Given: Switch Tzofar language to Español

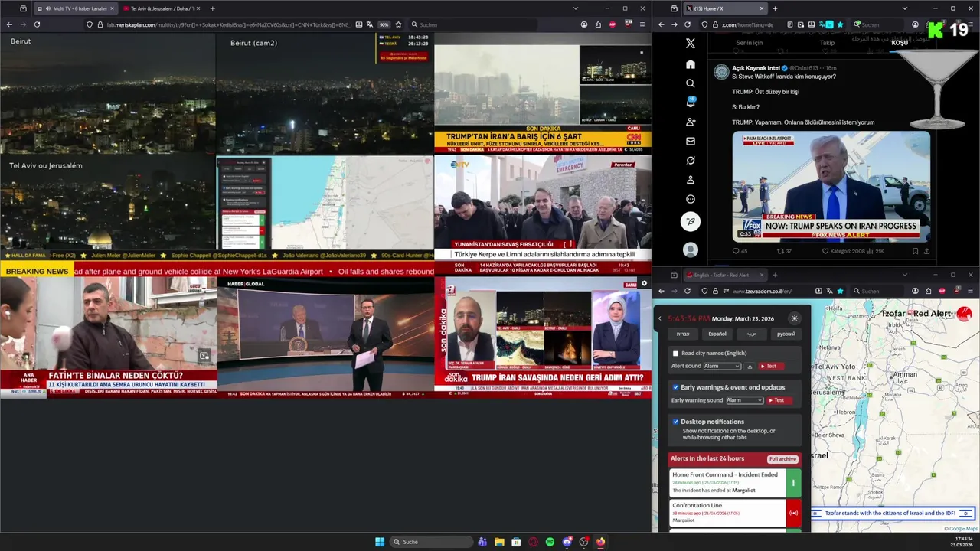Looking at the screenshot, I should [x=717, y=334].
